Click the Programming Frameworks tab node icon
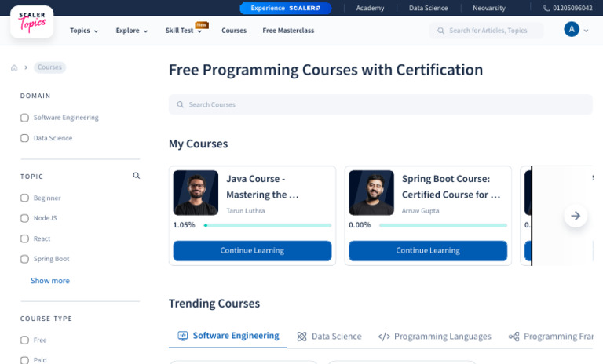The width and height of the screenshot is (603, 364). [x=513, y=337]
